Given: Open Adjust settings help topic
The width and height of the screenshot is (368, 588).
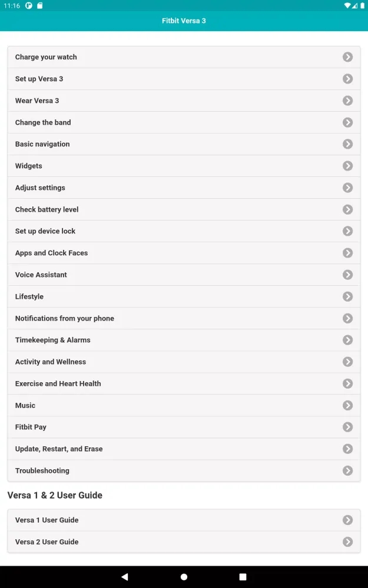Looking at the screenshot, I should click(x=40, y=188).
